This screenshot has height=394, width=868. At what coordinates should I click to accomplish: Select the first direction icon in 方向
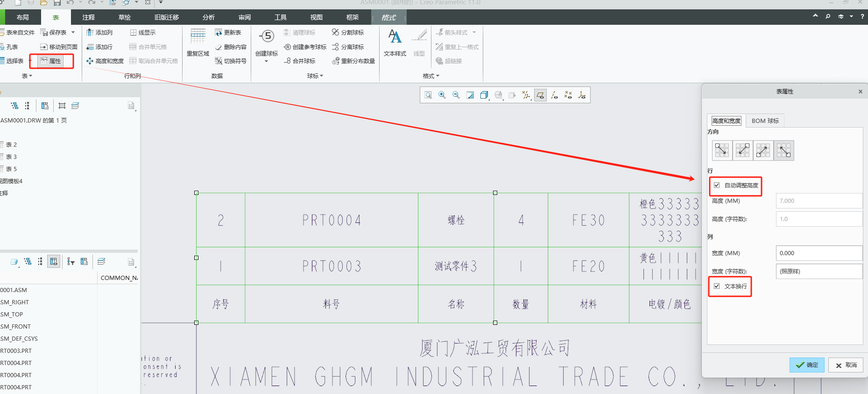[722, 150]
